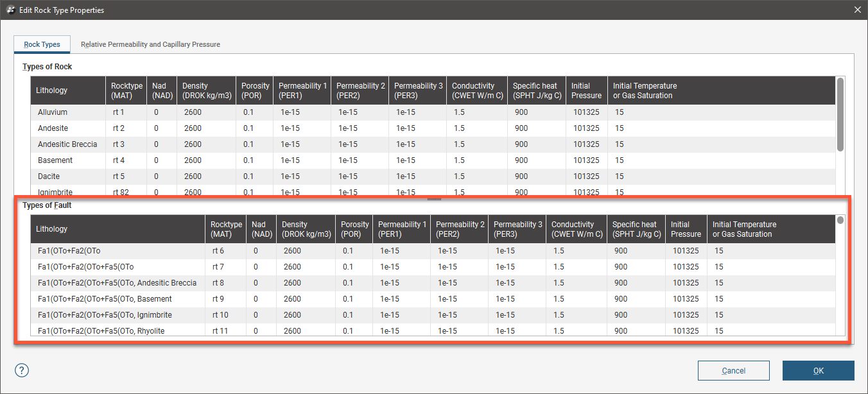Open Relative Permeability and Capillary Pressure tab
This screenshot has height=394, width=868.
point(150,44)
